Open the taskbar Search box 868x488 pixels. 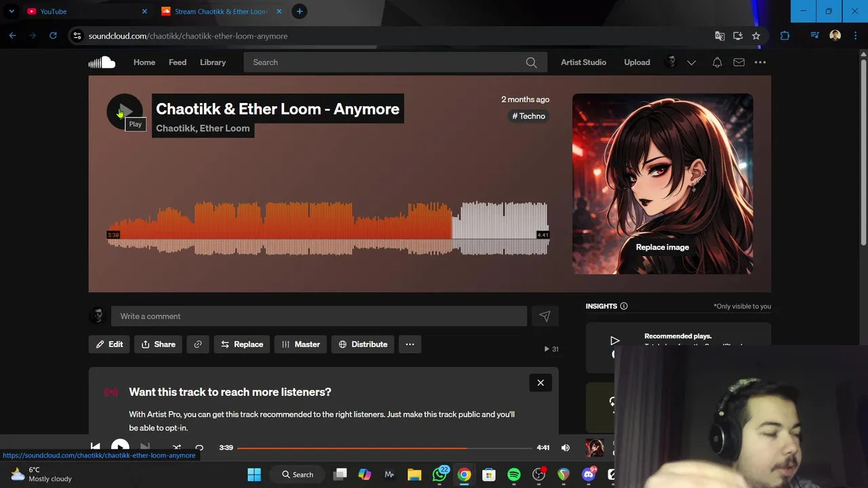click(298, 474)
